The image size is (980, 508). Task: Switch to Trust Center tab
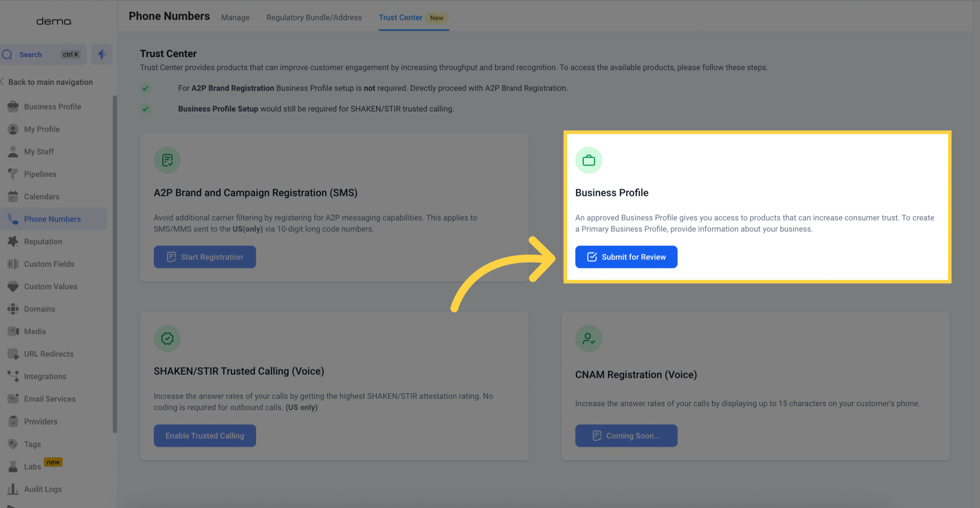[x=400, y=17]
